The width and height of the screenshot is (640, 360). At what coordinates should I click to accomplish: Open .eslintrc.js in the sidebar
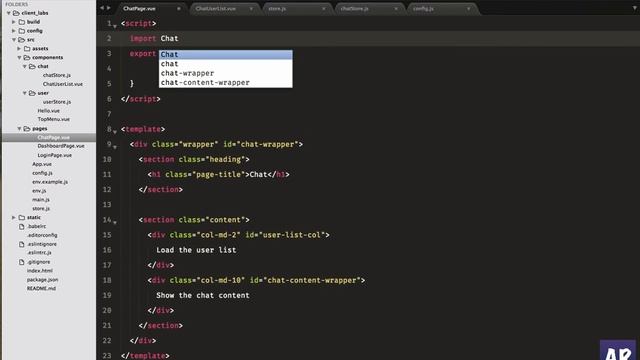pos(39,253)
